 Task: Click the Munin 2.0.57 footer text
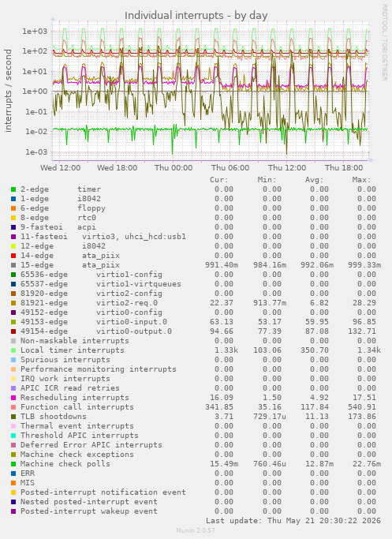click(x=196, y=530)
